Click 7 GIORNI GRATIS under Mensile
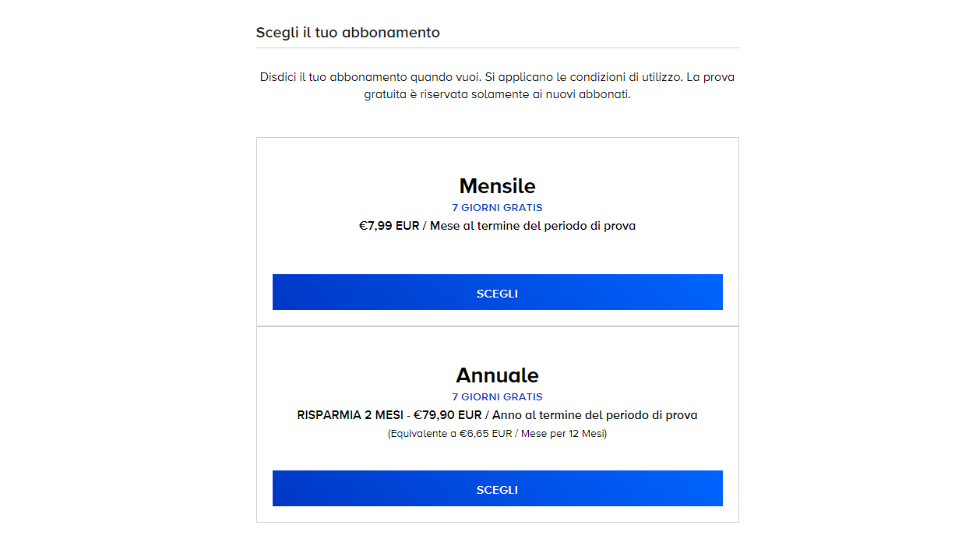 [497, 208]
